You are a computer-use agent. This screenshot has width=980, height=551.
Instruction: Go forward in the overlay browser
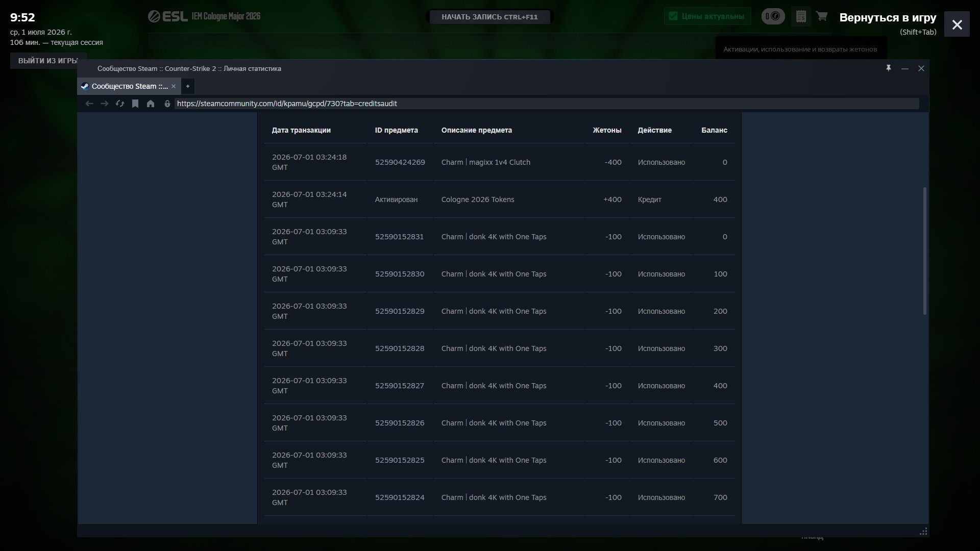click(x=105, y=104)
